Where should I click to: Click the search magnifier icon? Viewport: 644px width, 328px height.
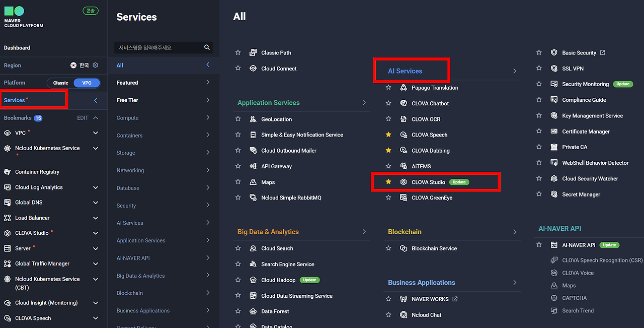(x=207, y=47)
